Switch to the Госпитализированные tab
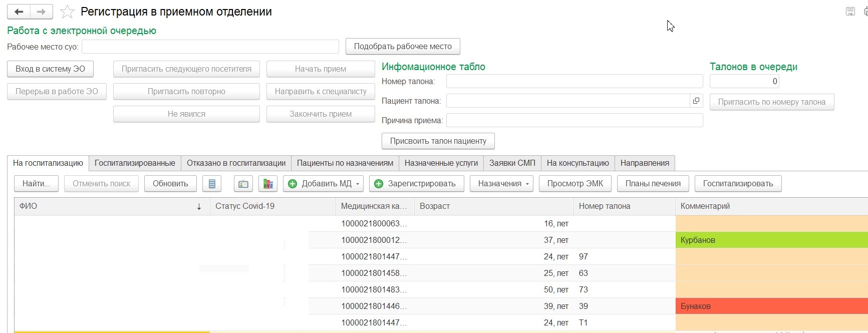The width and height of the screenshot is (868, 333). click(135, 163)
